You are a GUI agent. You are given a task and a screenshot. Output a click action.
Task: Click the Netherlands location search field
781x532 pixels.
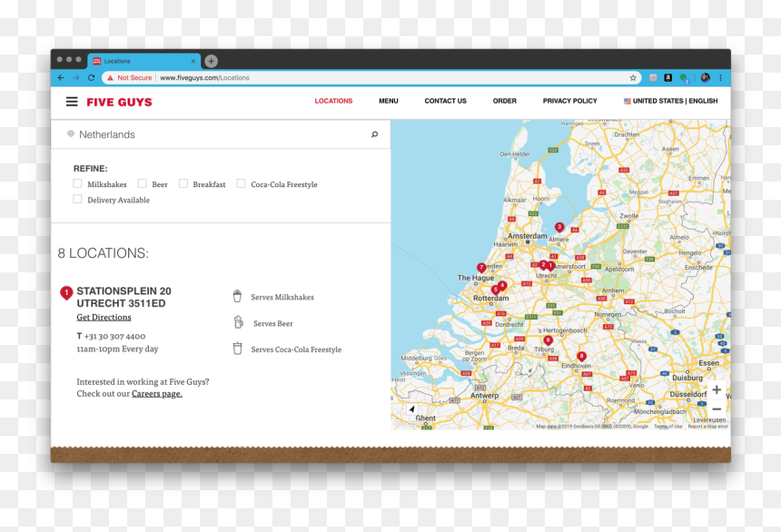coord(221,134)
